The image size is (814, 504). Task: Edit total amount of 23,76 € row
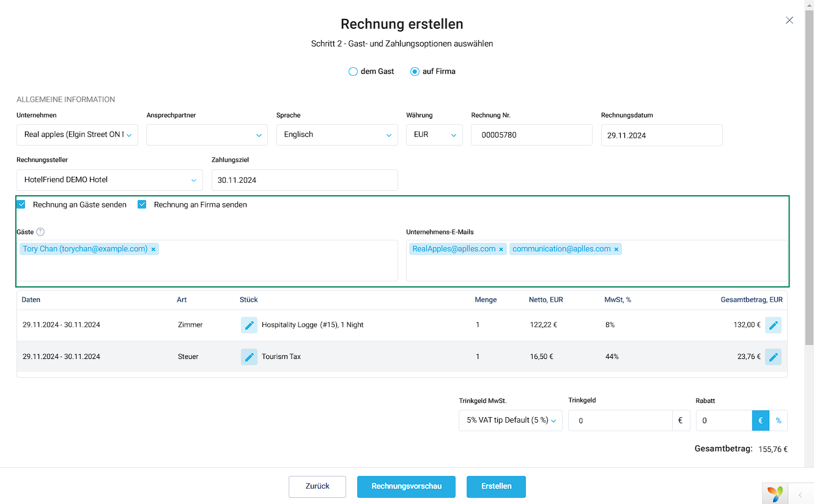[x=773, y=357]
